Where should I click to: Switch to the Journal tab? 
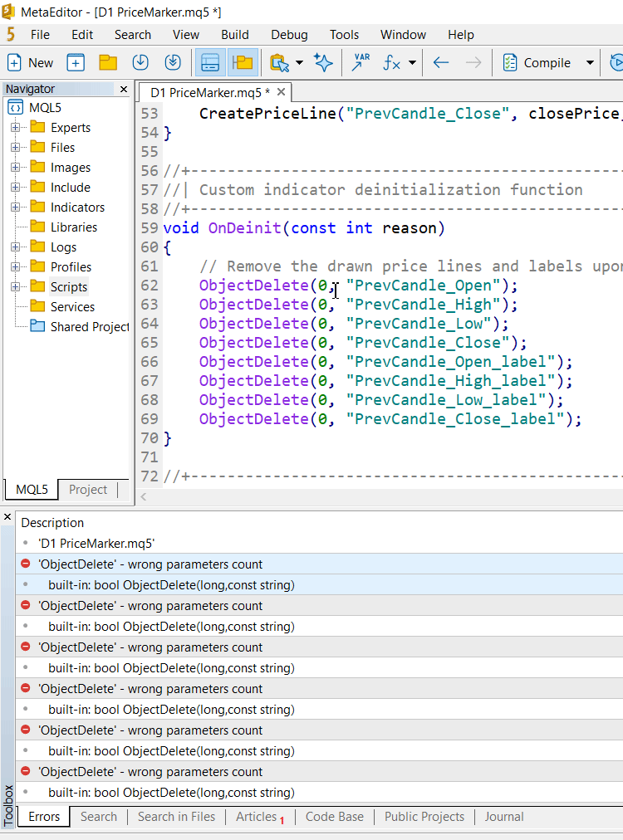(504, 817)
